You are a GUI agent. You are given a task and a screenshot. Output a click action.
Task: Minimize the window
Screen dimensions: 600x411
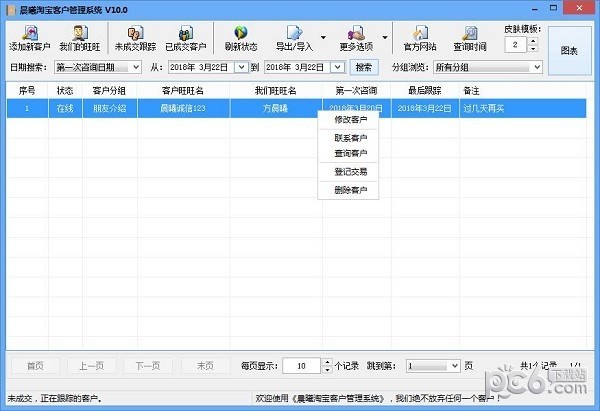point(535,8)
